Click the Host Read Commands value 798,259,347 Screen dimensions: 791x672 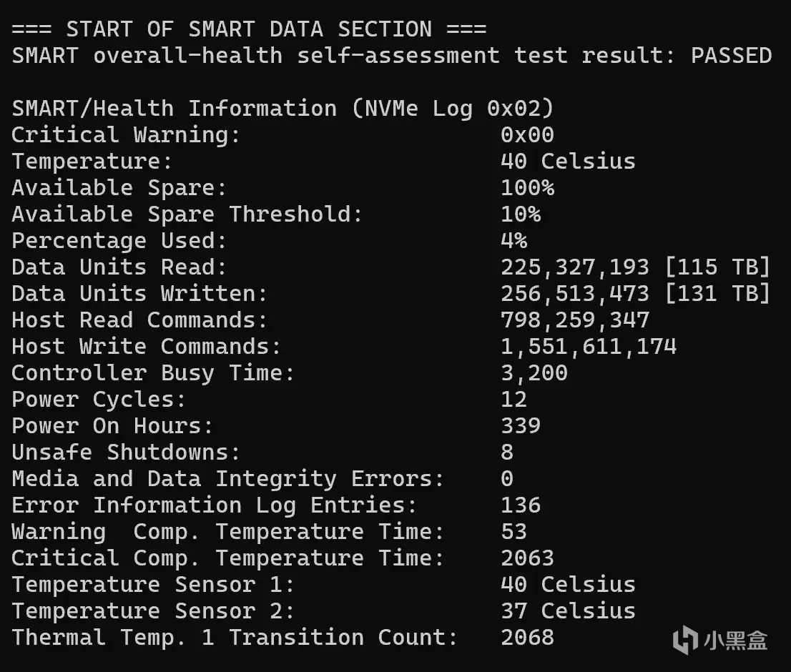coord(575,320)
